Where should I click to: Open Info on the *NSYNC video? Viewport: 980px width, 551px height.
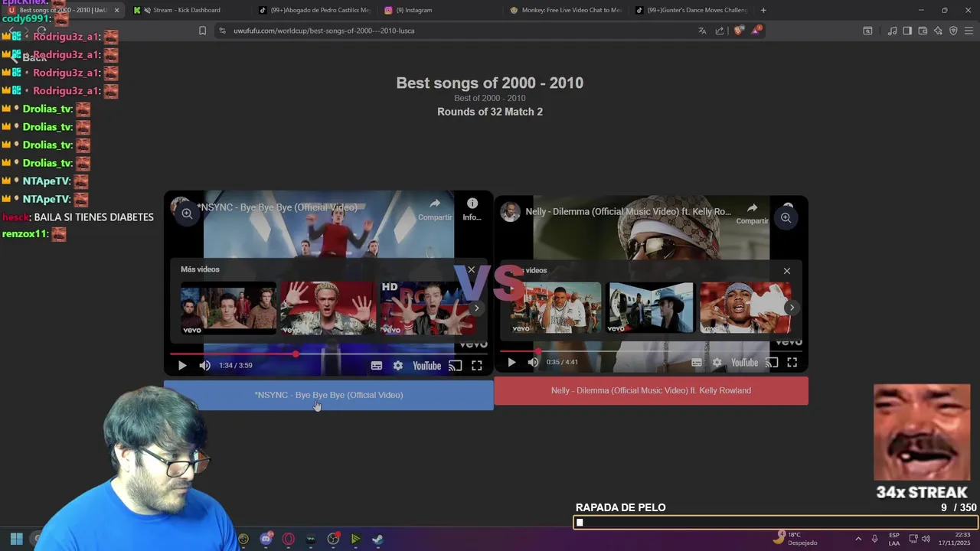coord(472,209)
